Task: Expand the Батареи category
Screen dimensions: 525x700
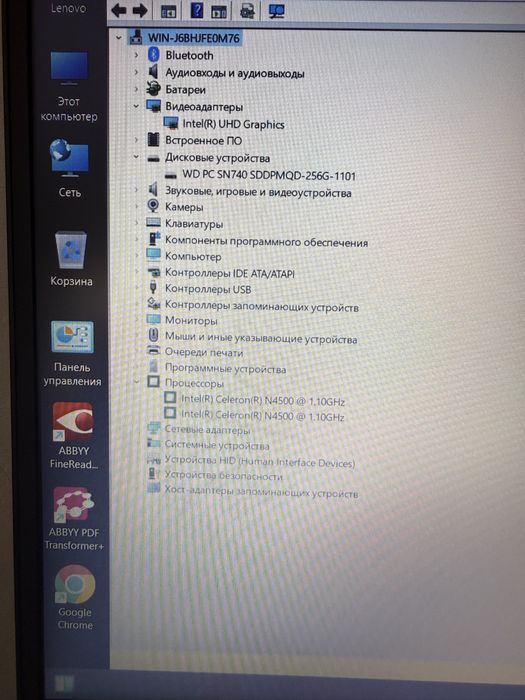Action: (136, 89)
